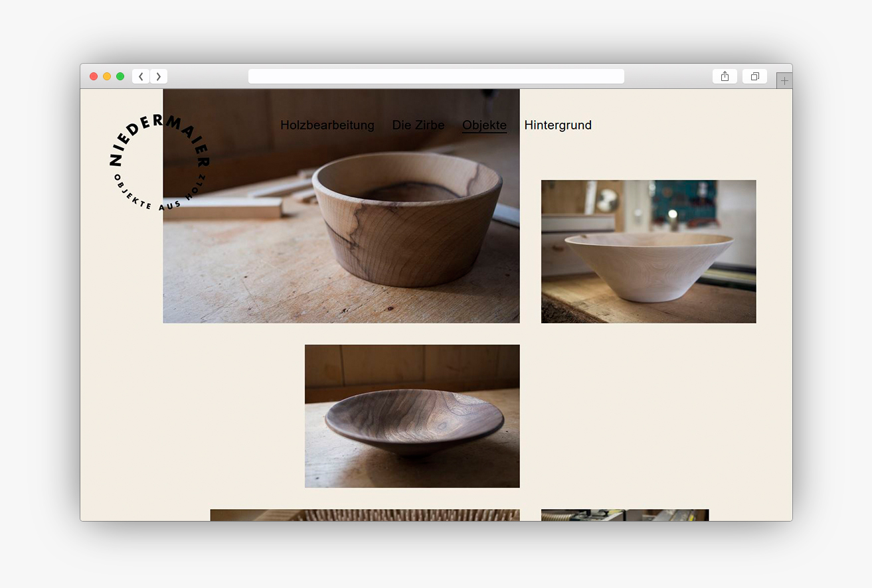Click the yellow minimize window button
This screenshot has width=872, height=588.
pos(107,76)
